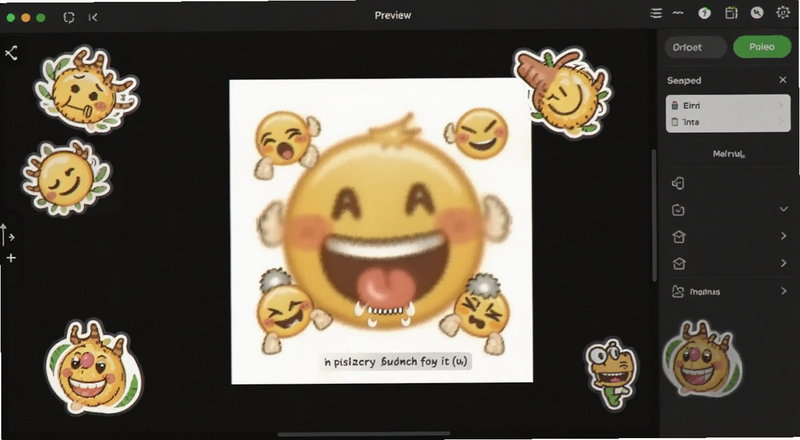Open the three-line list icon in the toolbar
The image size is (800, 440).
point(656,13)
